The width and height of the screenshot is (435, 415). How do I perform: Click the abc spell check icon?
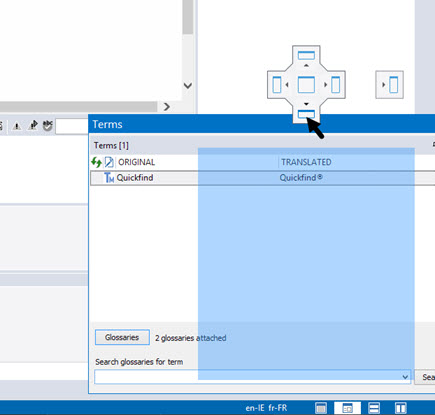pos(48,126)
